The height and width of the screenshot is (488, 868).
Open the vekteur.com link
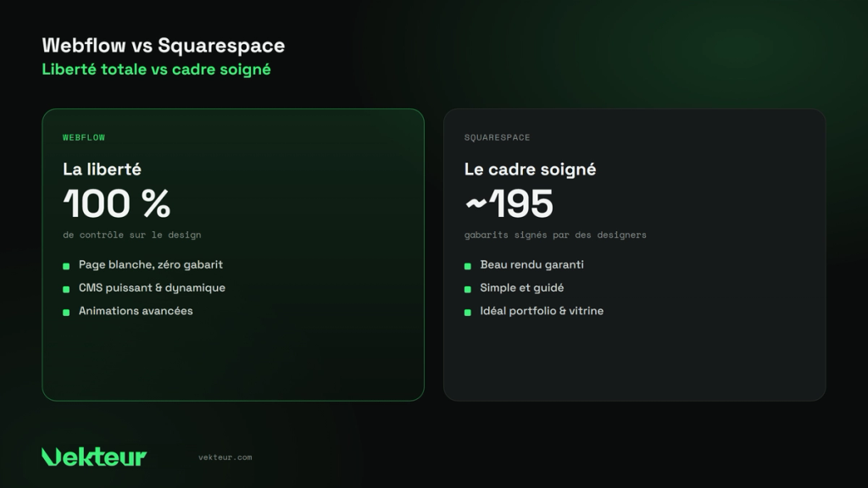click(225, 457)
